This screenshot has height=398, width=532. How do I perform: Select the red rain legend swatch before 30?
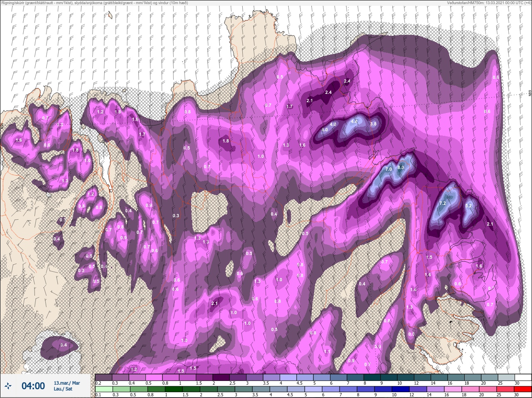coord(523,389)
